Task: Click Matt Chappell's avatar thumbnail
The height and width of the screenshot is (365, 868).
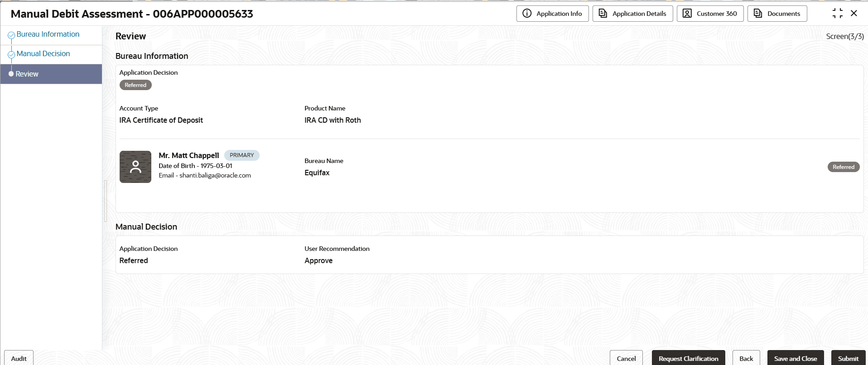Action: (x=135, y=167)
